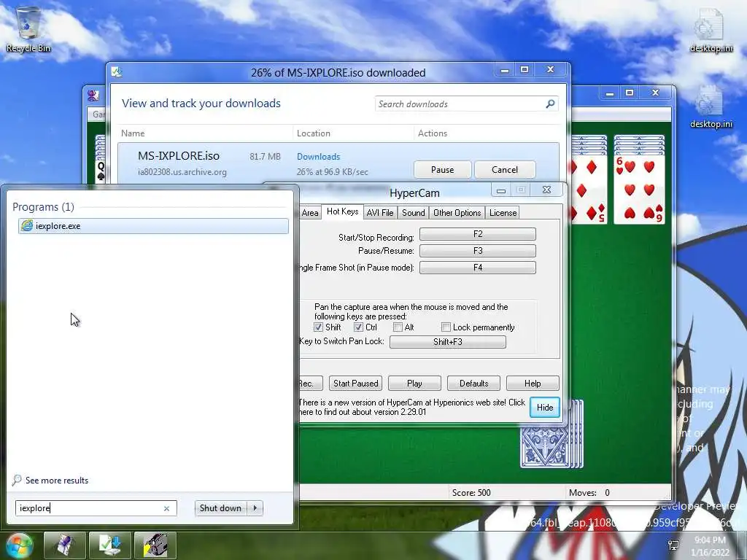Switch to the License tab
The image size is (747, 560).
pos(503,213)
